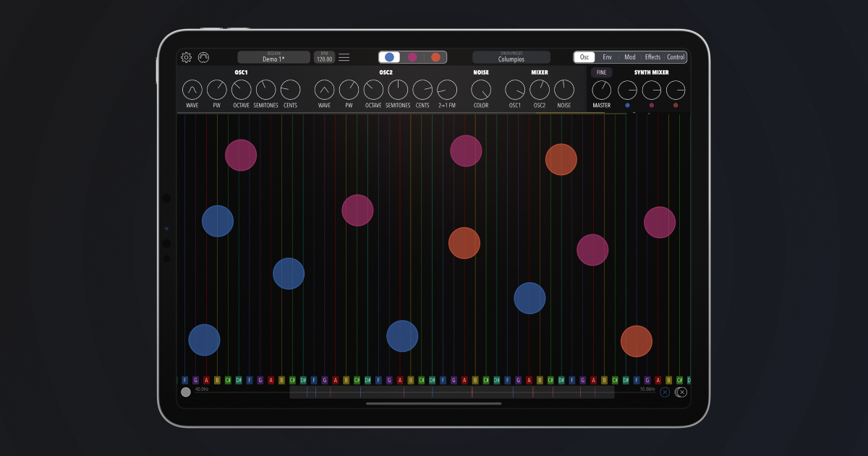Open the settings gear icon
Image resolution: width=868 pixels, height=456 pixels.
(187, 58)
